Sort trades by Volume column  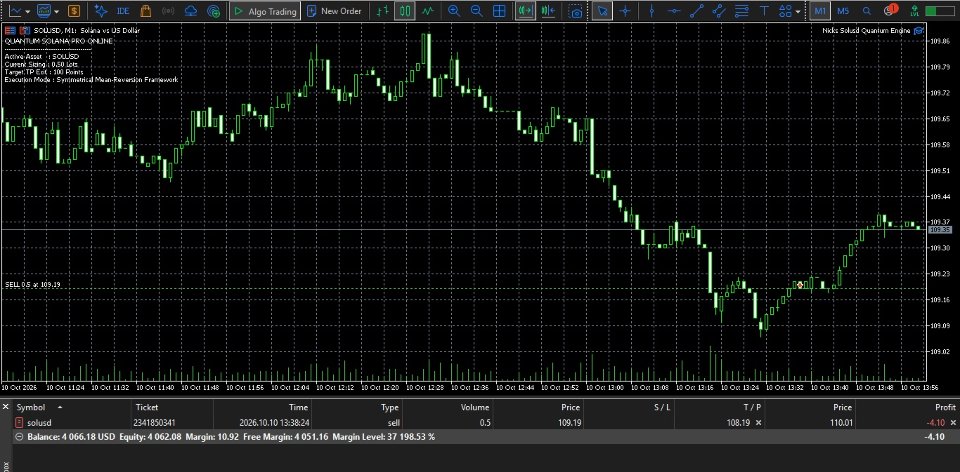pos(475,407)
